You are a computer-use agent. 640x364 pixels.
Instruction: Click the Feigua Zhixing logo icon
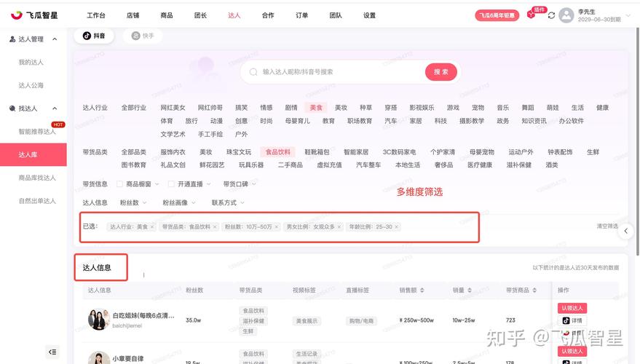click(x=16, y=15)
